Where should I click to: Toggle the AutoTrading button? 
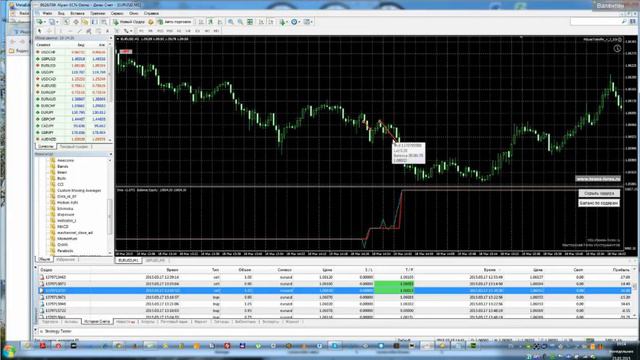click(174, 22)
